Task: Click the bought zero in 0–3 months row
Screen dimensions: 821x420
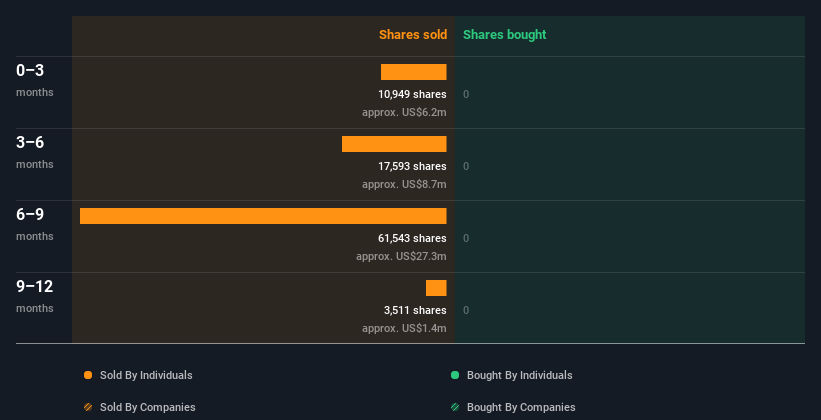Action: click(x=466, y=94)
